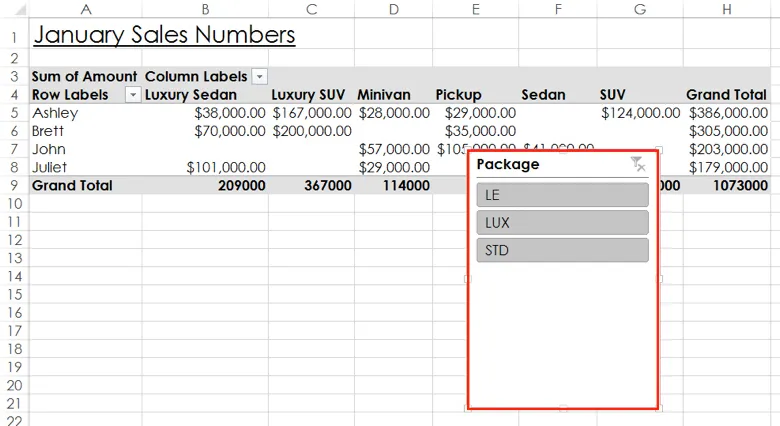Click the Ashley row label cell
The height and width of the screenshot is (426, 780).
pyautogui.click(x=55, y=113)
